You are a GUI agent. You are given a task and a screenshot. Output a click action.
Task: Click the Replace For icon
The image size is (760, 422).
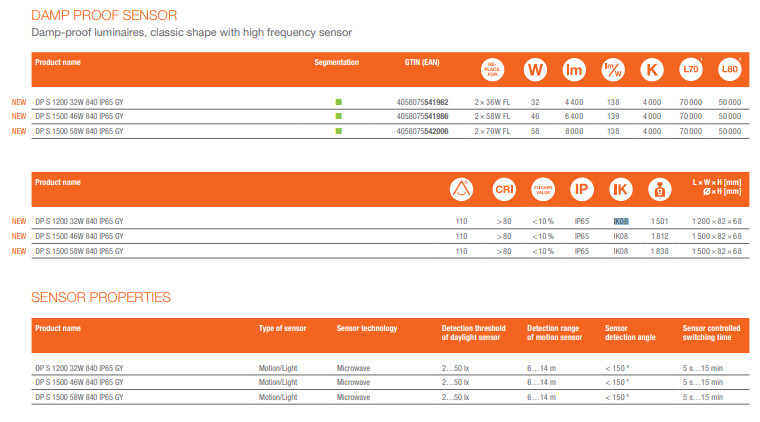pyautogui.click(x=493, y=70)
